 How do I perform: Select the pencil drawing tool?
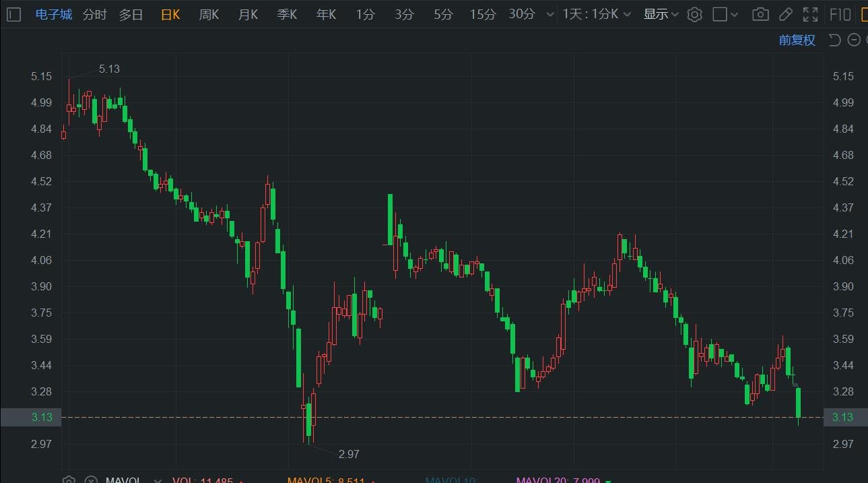click(785, 14)
